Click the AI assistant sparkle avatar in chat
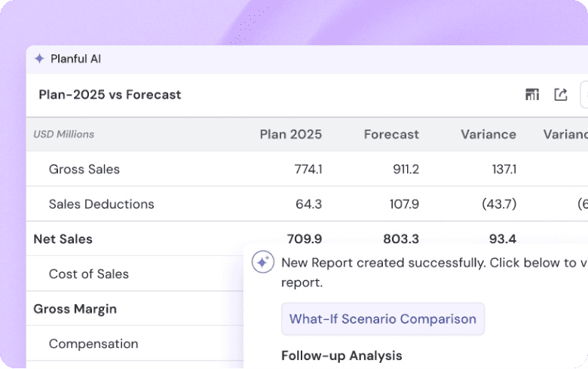This screenshot has height=369, width=588. (263, 261)
